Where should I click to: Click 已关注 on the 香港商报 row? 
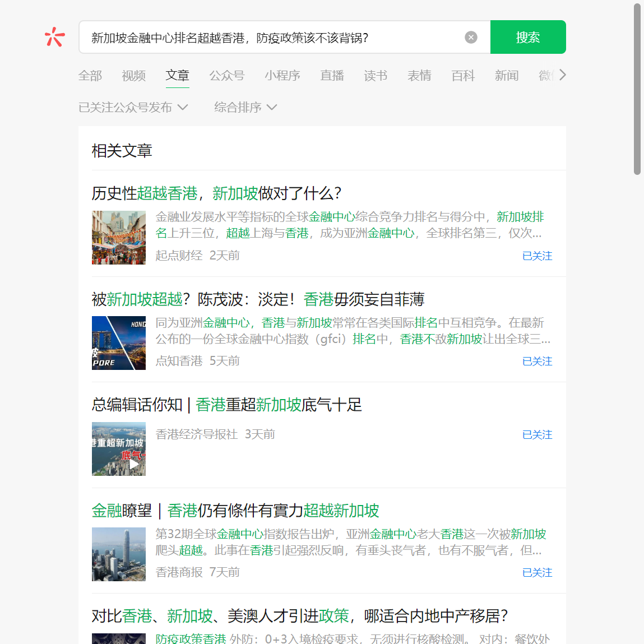[x=537, y=572]
